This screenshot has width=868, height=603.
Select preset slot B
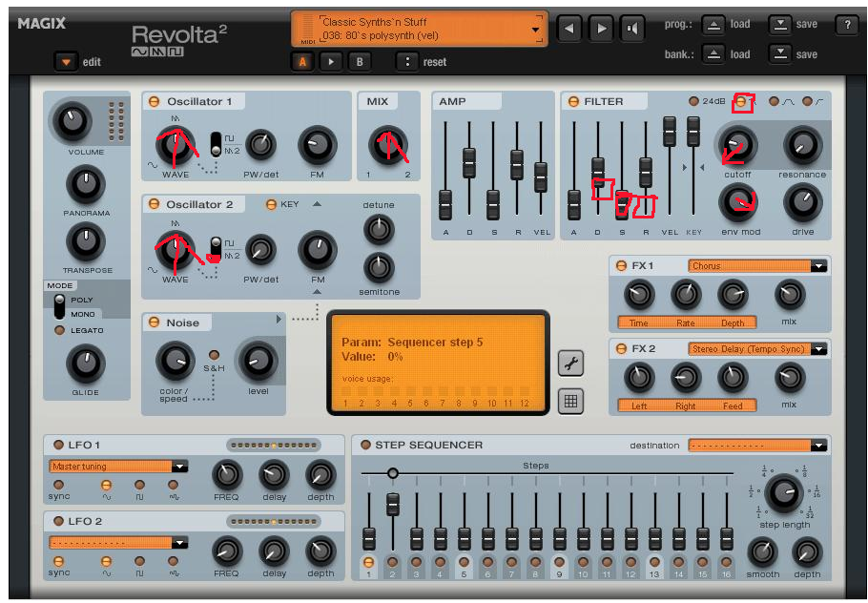(360, 61)
